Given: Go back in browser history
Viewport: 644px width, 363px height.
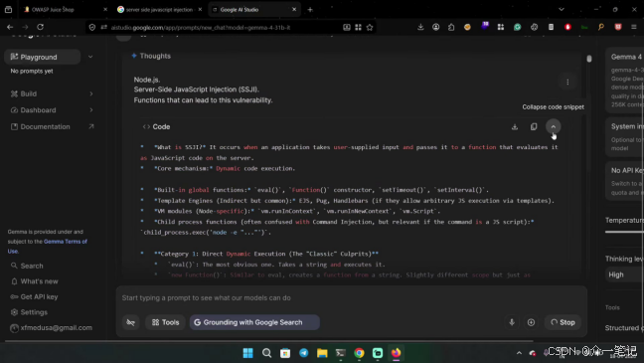Looking at the screenshot, I should pos(10,27).
